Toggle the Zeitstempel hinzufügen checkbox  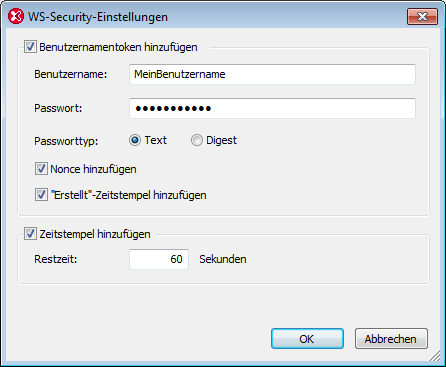click(30, 234)
